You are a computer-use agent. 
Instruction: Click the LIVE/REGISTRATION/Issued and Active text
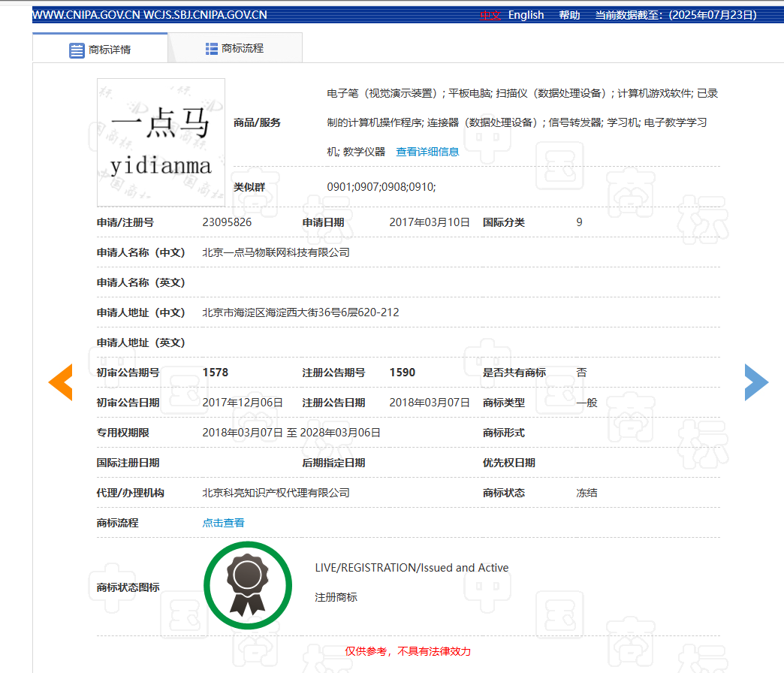coord(412,568)
